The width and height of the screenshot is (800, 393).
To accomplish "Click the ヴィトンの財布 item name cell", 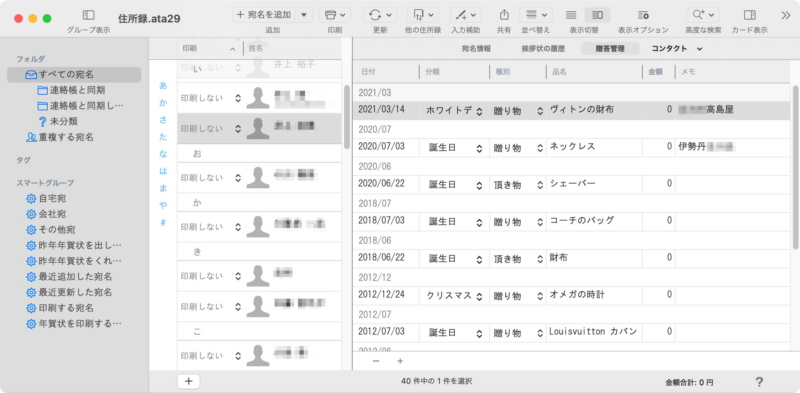I will [594, 109].
